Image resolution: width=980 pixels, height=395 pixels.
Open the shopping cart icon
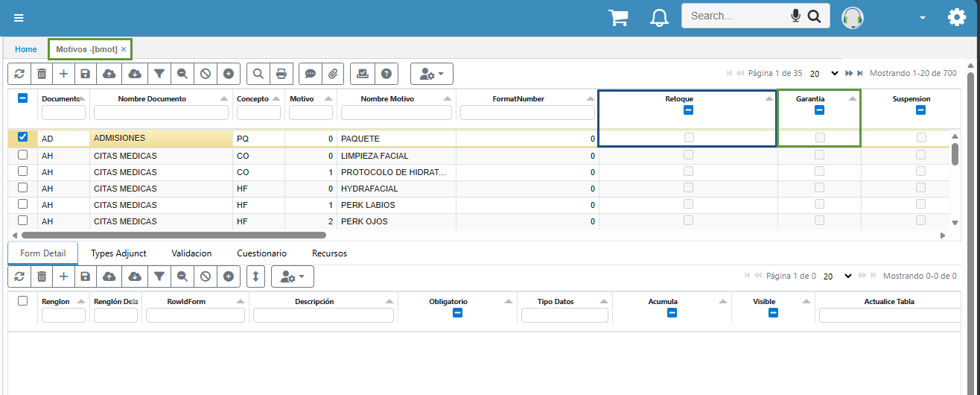click(x=618, y=17)
